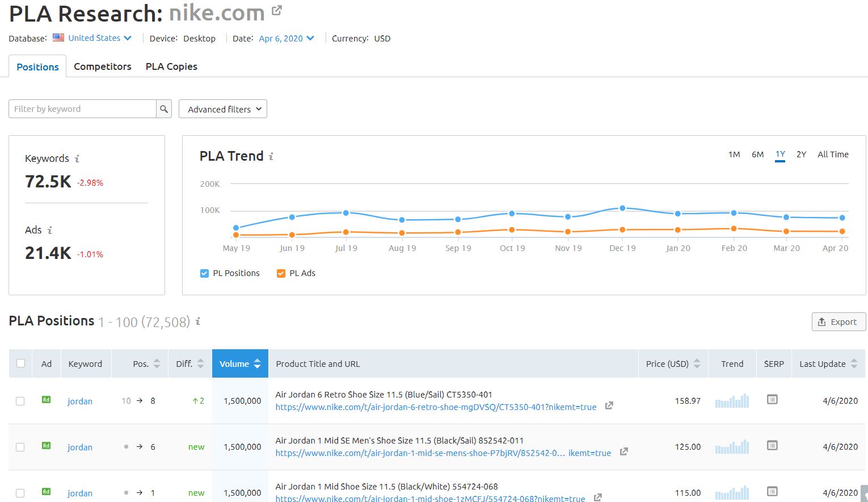Click the Keyword column header
Image resolution: width=868 pixels, height=502 pixels.
[x=85, y=364]
